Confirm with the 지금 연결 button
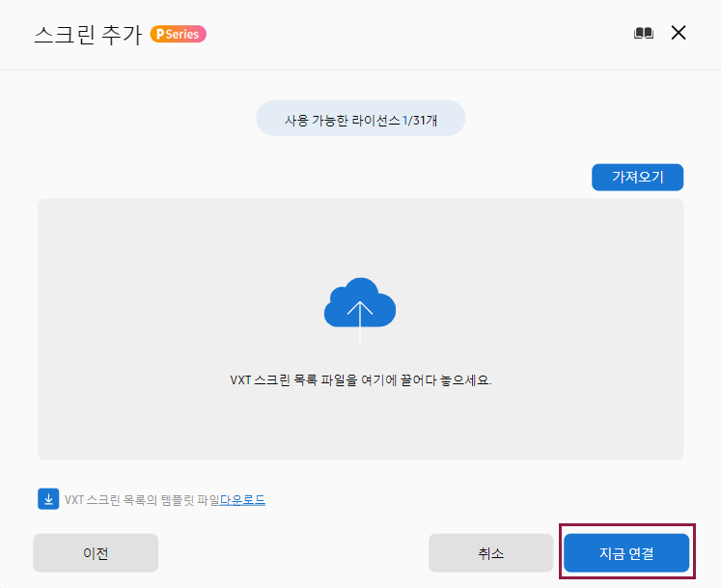Image resolution: width=721 pixels, height=588 pixels. point(626,552)
